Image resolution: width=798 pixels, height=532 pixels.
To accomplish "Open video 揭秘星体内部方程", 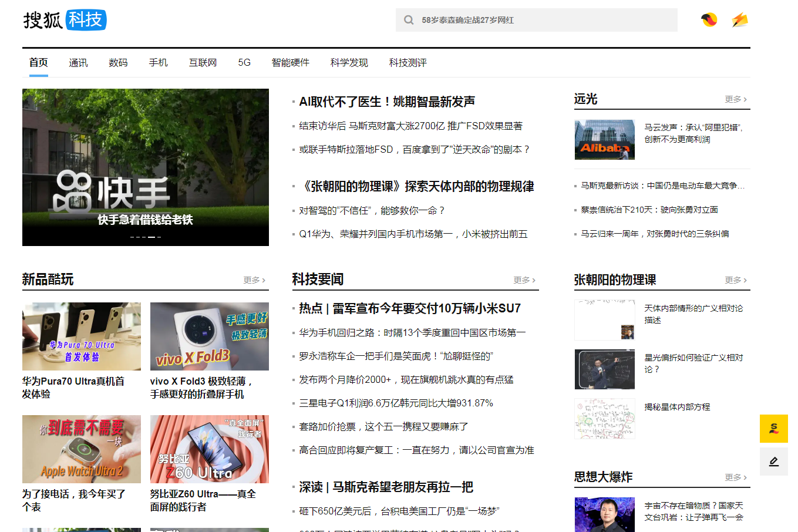I will [x=677, y=406].
